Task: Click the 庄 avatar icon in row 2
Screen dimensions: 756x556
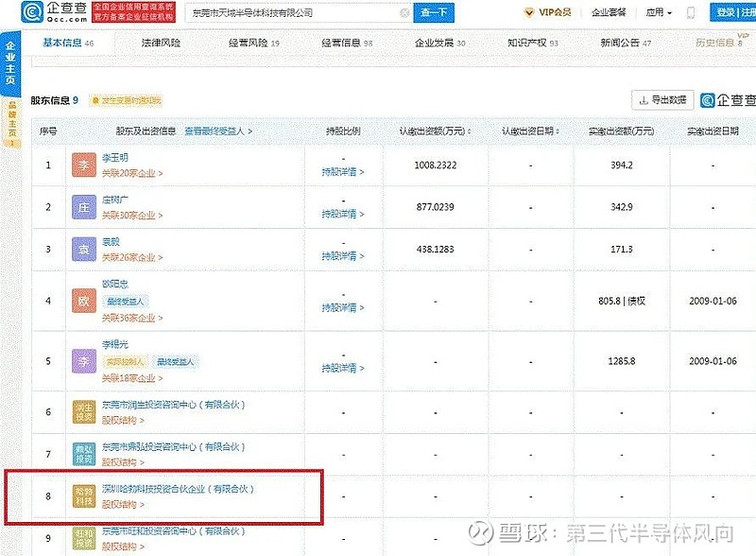Action: (x=84, y=207)
